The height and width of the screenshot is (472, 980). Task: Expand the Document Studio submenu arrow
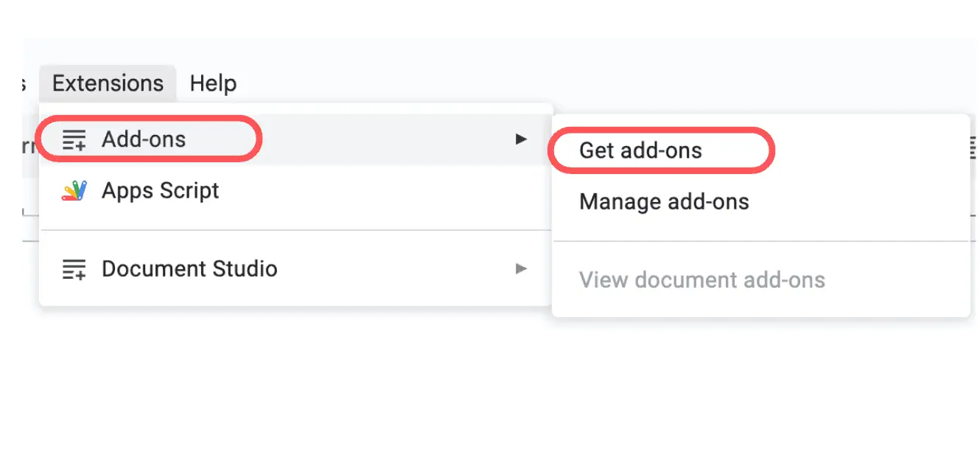pos(521,268)
